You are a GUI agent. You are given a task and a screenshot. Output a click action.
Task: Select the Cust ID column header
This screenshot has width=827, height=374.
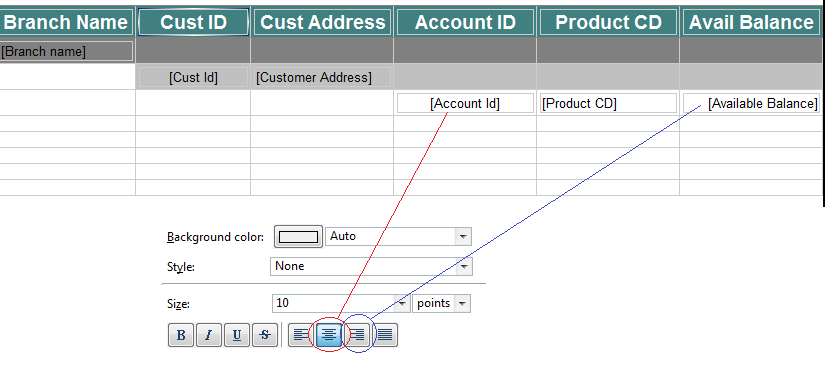(193, 22)
